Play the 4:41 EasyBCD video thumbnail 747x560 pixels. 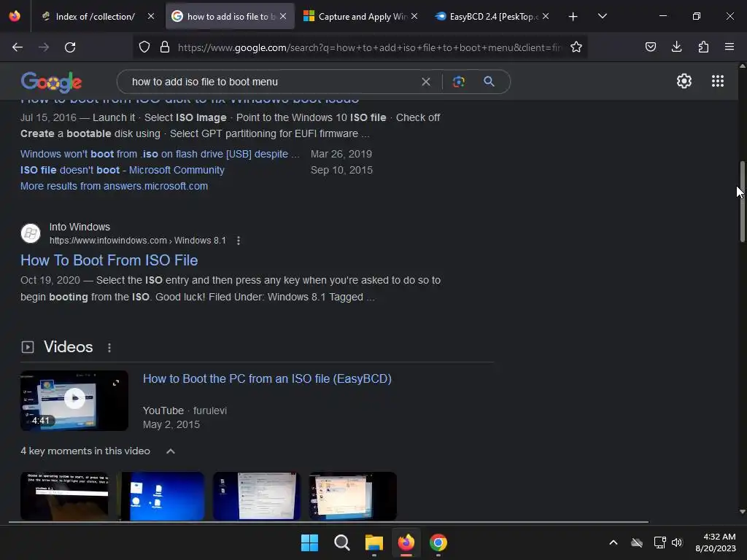pyautogui.click(x=74, y=400)
